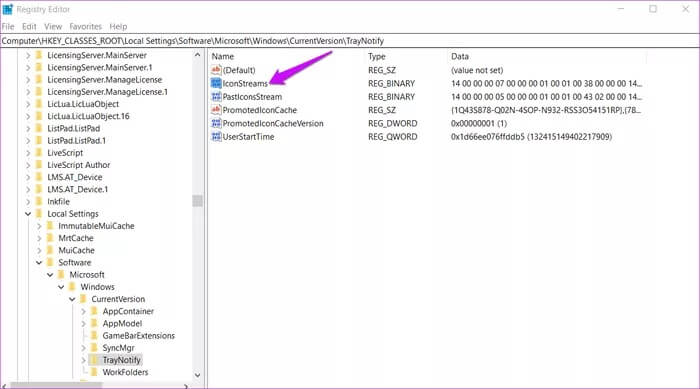Screen dimensions: 700x389
Task: Collapse the Local Settings key
Action: coord(28,214)
